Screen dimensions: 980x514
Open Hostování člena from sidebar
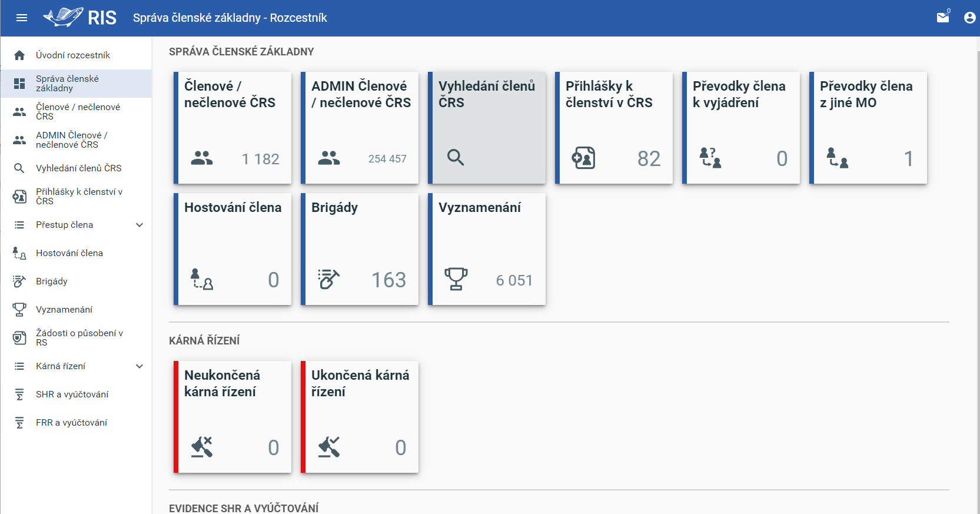click(69, 253)
